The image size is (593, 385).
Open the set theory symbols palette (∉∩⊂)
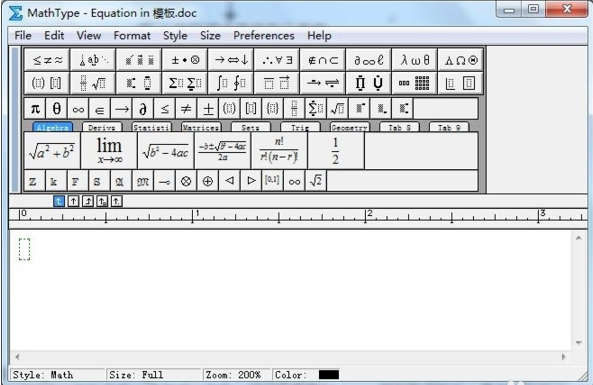click(x=323, y=60)
